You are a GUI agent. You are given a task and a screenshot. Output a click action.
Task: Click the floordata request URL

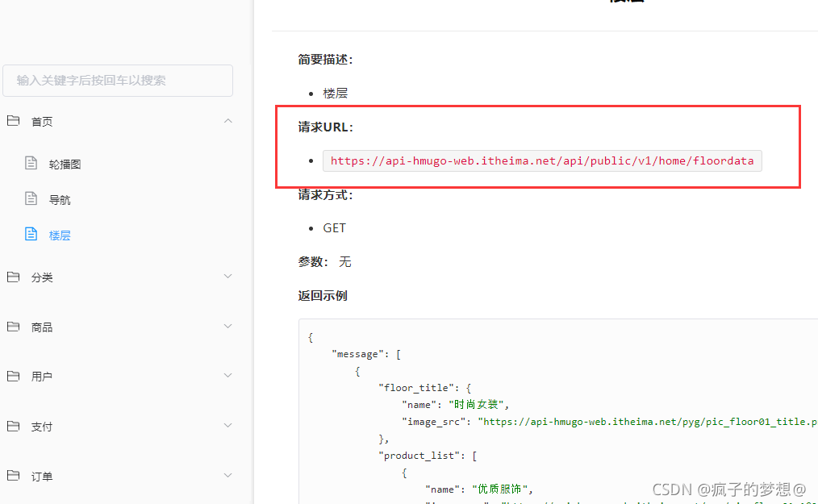(x=542, y=160)
